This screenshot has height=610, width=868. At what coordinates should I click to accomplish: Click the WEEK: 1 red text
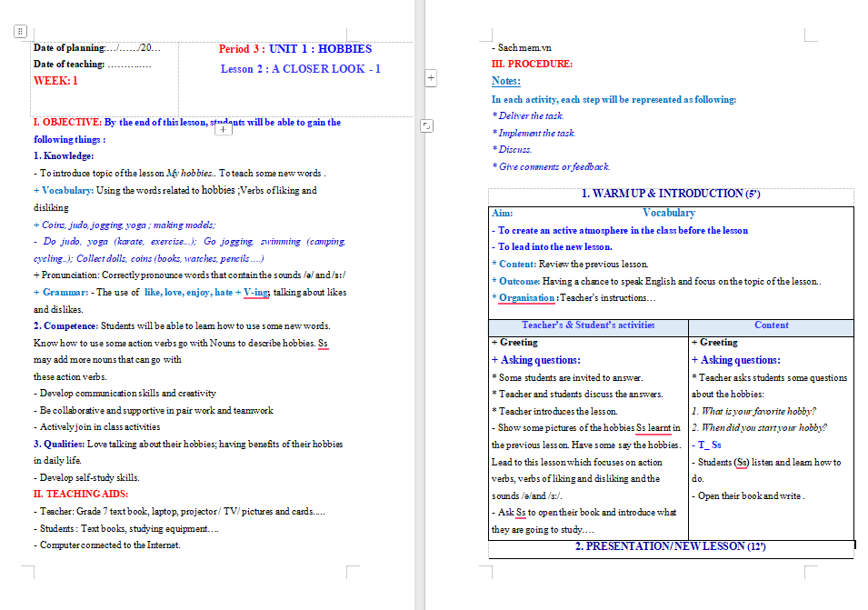(57, 78)
